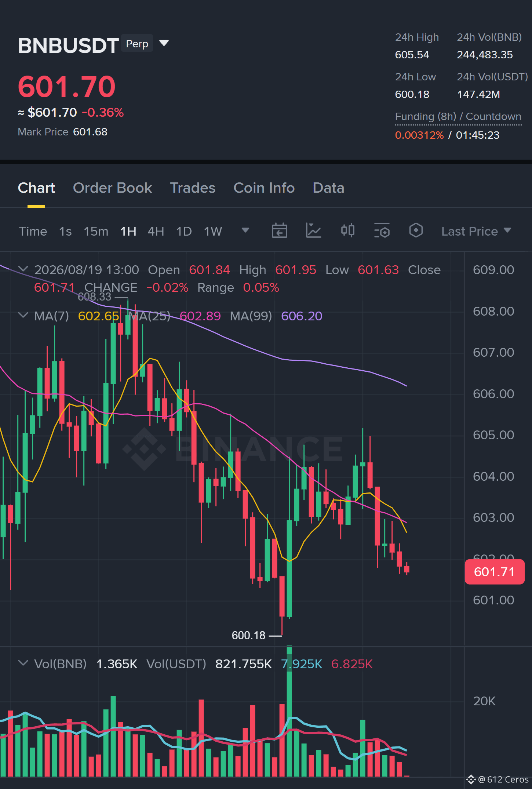The height and width of the screenshot is (789, 532).
Task: Click the 609.00 price axis label
Action: (493, 270)
